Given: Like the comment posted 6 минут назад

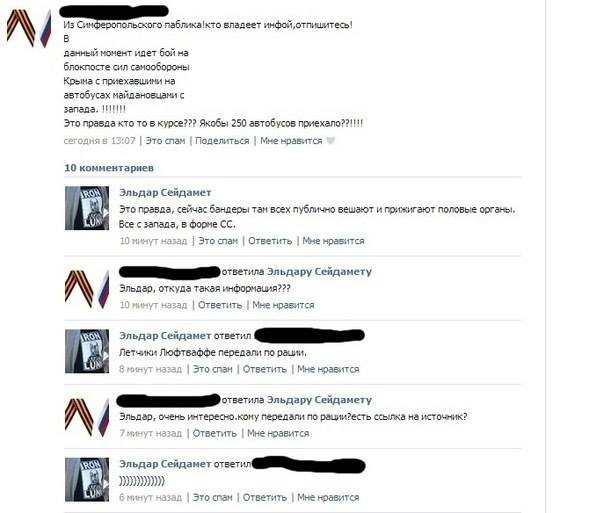Looking at the screenshot, I should pos(328,498).
